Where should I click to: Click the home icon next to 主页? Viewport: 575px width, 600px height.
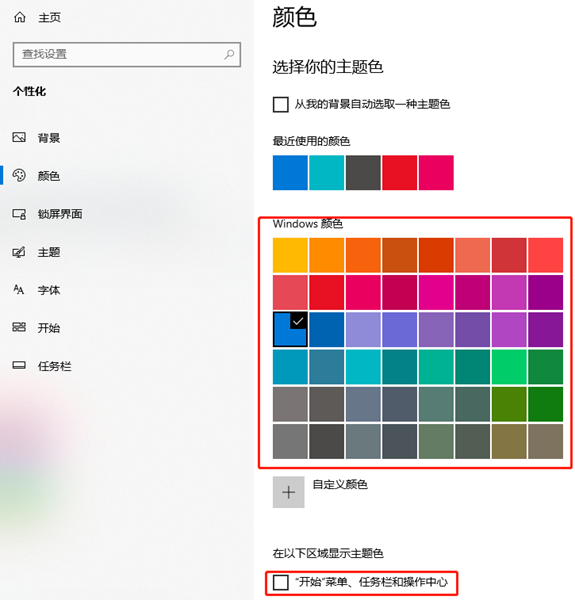(x=20, y=17)
